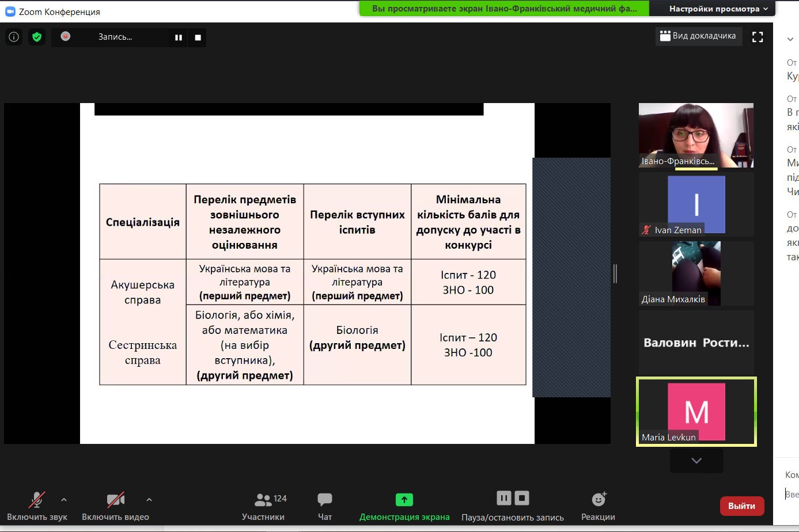Click the green encryption shield icon
The image size is (799, 532).
tap(37, 37)
